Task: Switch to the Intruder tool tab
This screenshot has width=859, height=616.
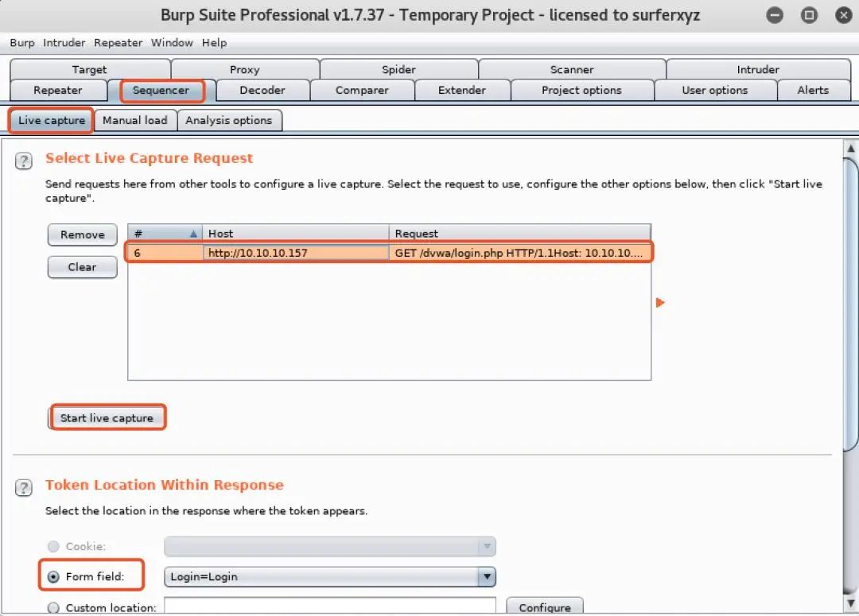Action: tap(758, 69)
